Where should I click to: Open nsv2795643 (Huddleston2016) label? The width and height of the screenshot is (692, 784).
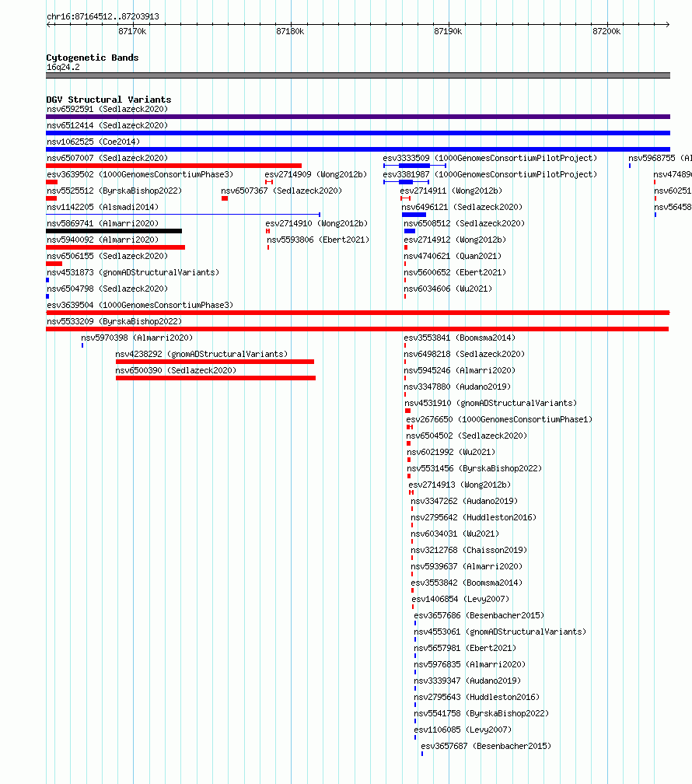[x=477, y=697]
